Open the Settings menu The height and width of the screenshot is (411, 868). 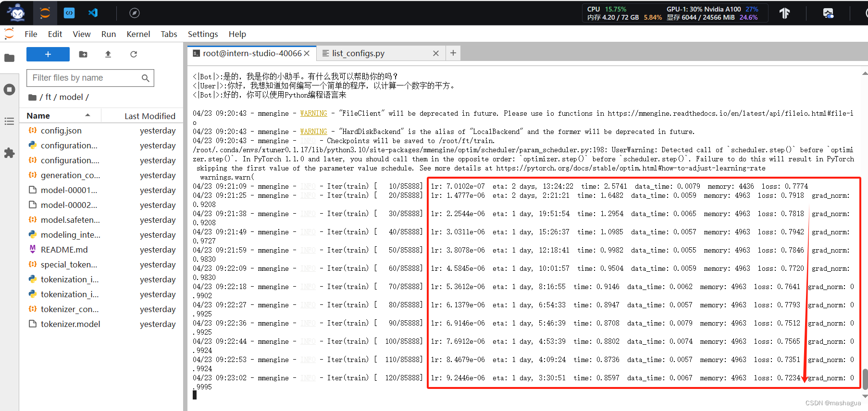pyautogui.click(x=203, y=34)
